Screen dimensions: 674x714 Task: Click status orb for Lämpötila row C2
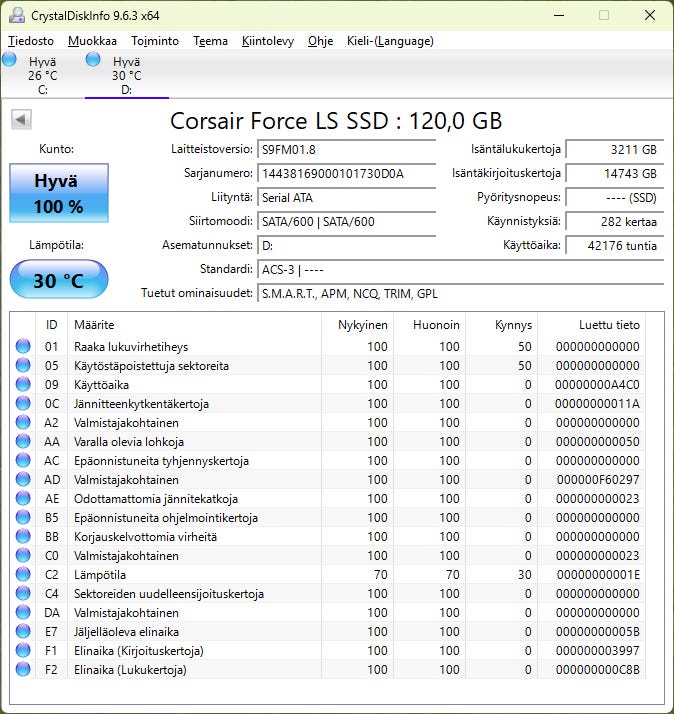pyautogui.click(x=23, y=575)
